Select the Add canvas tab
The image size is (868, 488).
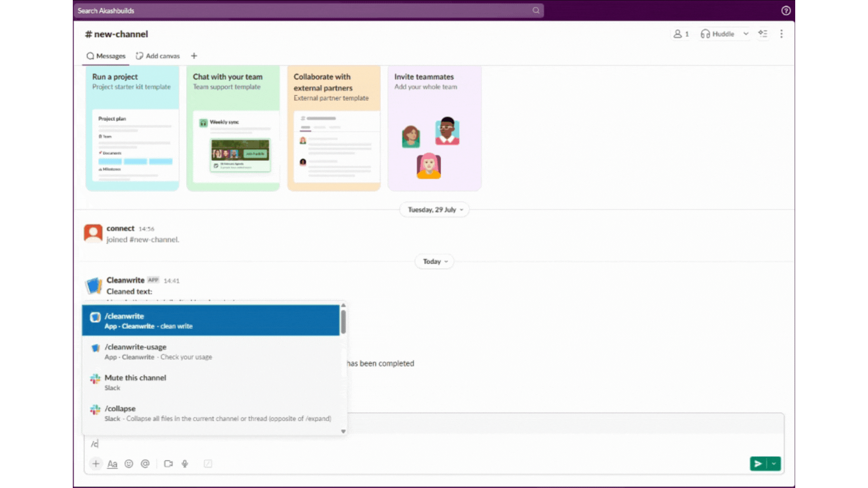(x=158, y=56)
